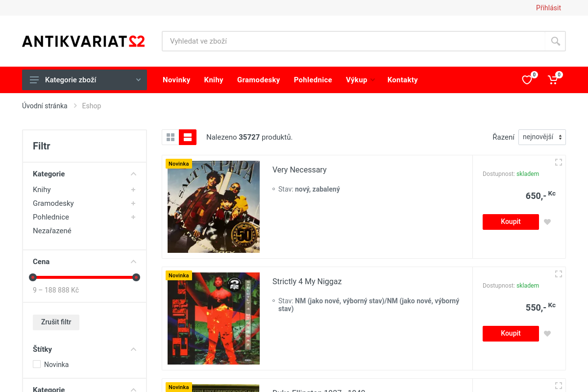588x392 pixels.
Task: Switch to list view layout
Action: click(188, 137)
